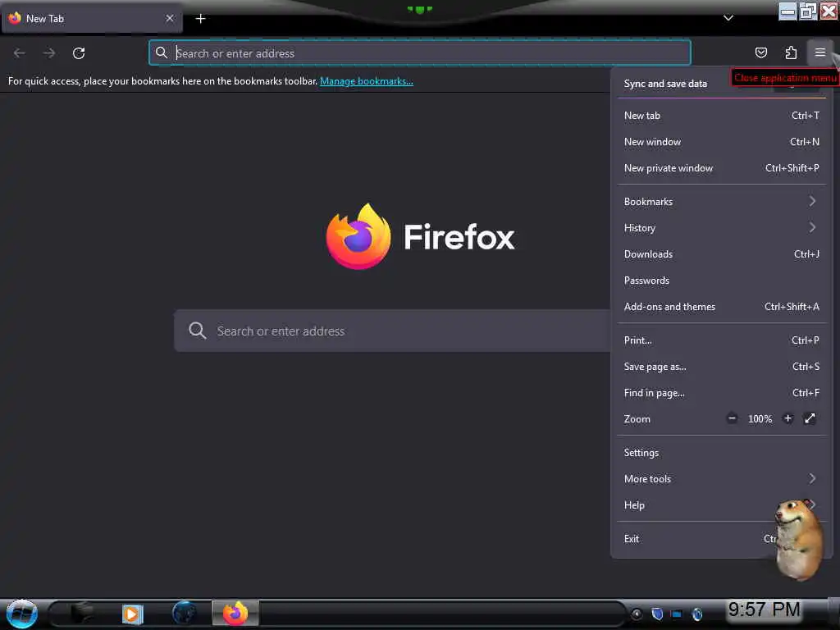Expand the Help submenu
This screenshot has width=840, height=630.
point(721,505)
